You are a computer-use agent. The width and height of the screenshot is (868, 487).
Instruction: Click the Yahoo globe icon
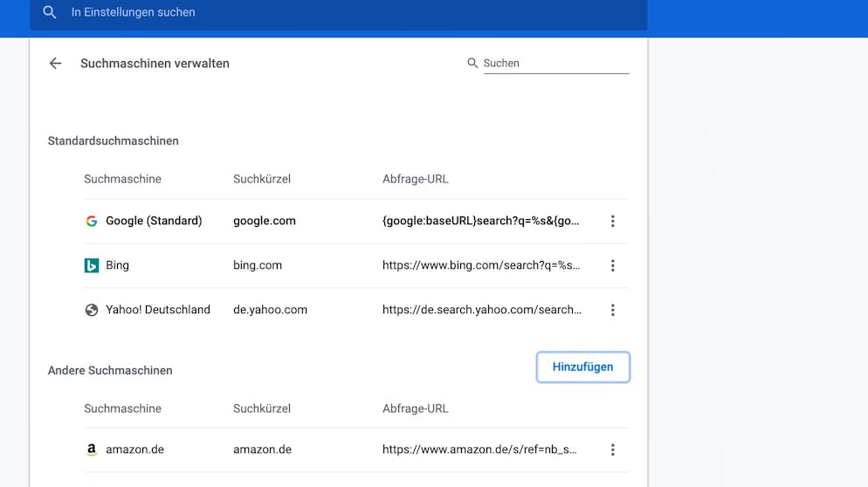(92, 310)
